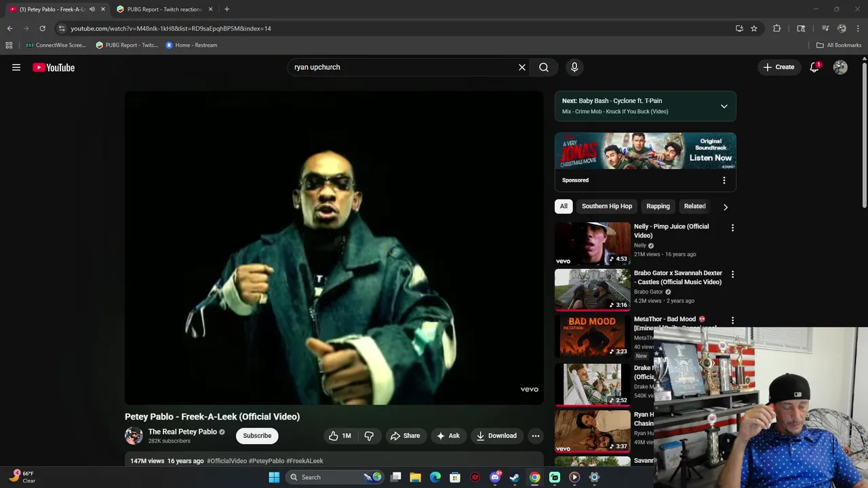Viewport: 868px width, 488px height.
Task: Go back in browser history
Action: pos(9,28)
